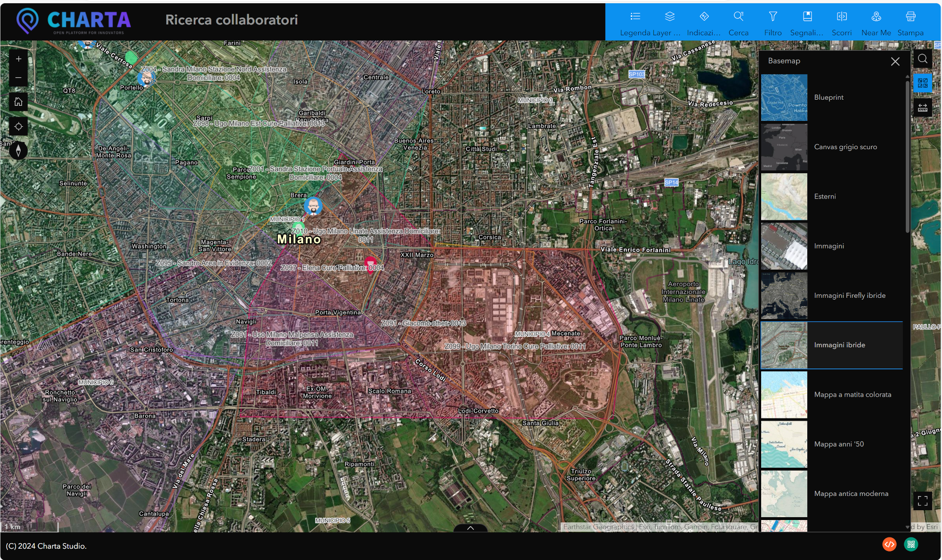Open the Indicazioni directions tool
Screen dimensions: 942x560
coord(704,23)
